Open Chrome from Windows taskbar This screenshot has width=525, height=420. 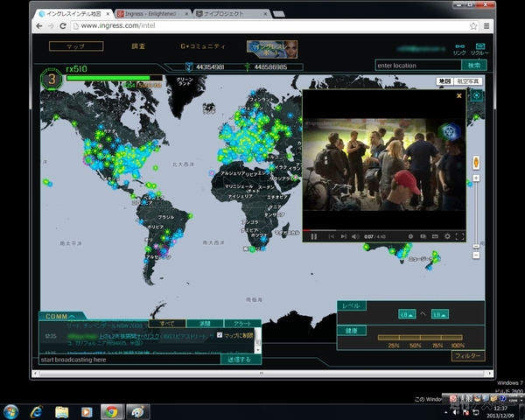point(111,411)
